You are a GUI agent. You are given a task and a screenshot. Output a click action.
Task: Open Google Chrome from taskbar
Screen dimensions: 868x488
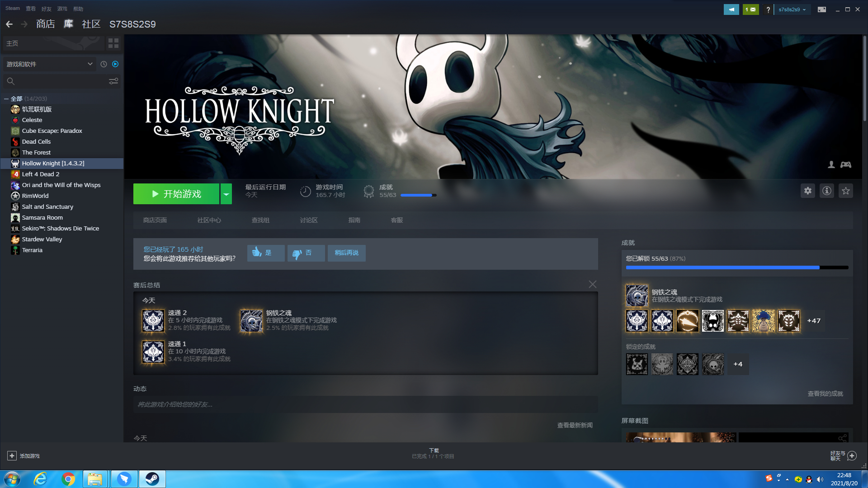click(x=68, y=479)
